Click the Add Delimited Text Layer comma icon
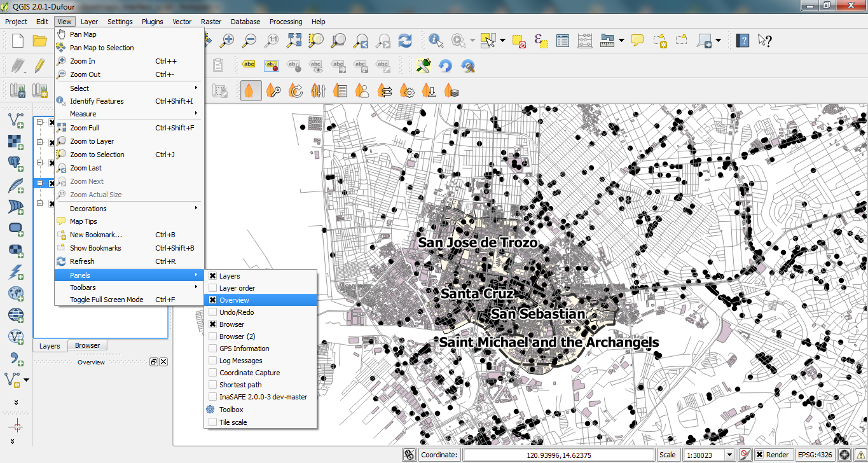Image resolution: width=868 pixels, height=463 pixels. tap(17, 358)
